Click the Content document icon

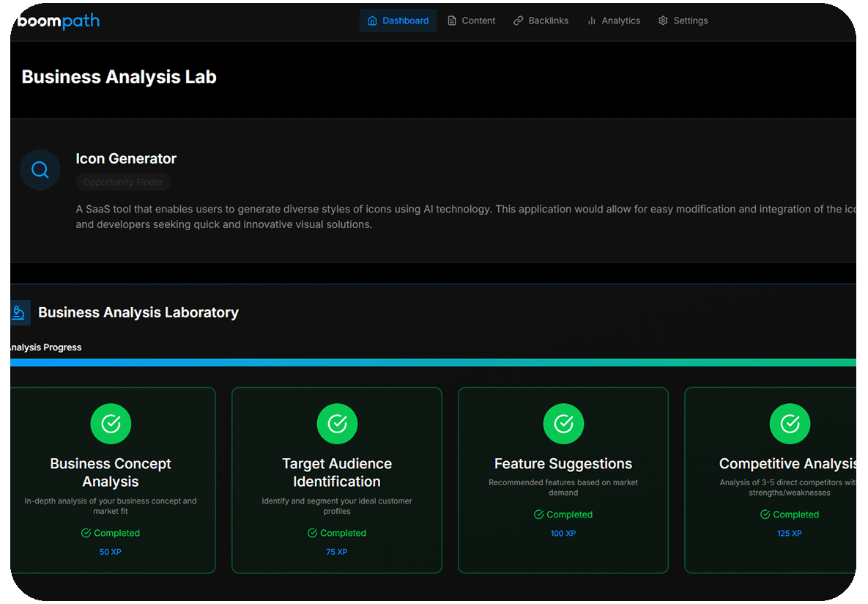pyautogui.click(x=452, y=21)
